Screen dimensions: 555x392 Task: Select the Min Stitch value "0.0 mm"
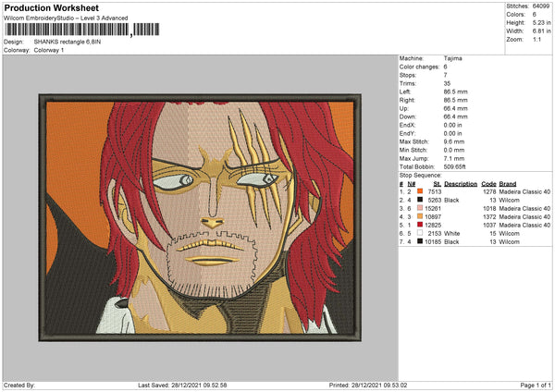453,150
